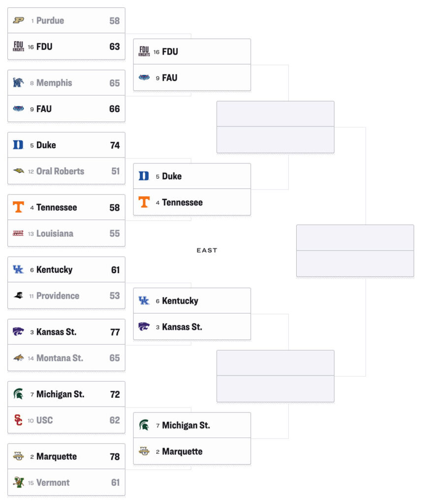Click the Oral Roberts eagle logo

pos(18,171)
